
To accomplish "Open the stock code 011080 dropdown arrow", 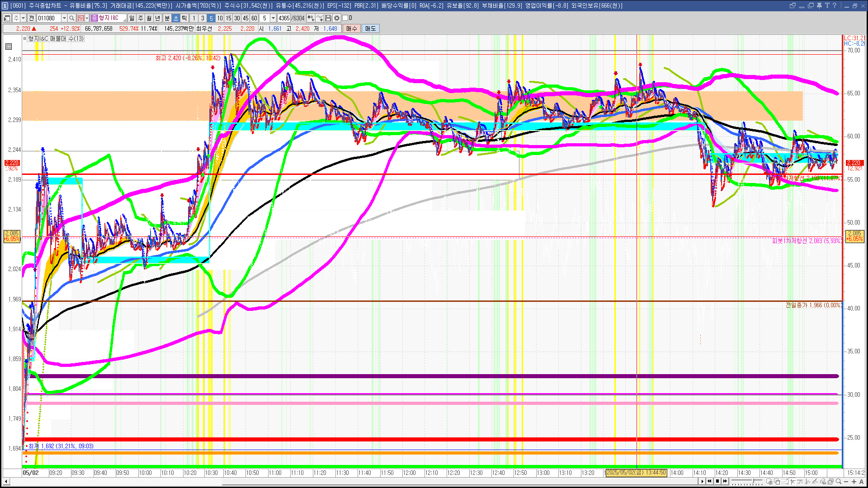I will click(64, 18).
